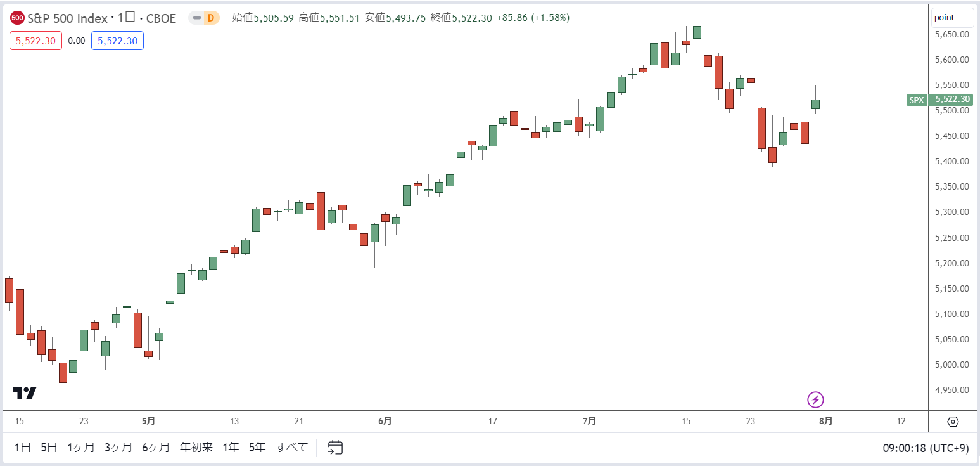The height and width of the screenshot is (466, 980).
Task: Switch to the 年初来 range
Action: click(x=196, y=448)
